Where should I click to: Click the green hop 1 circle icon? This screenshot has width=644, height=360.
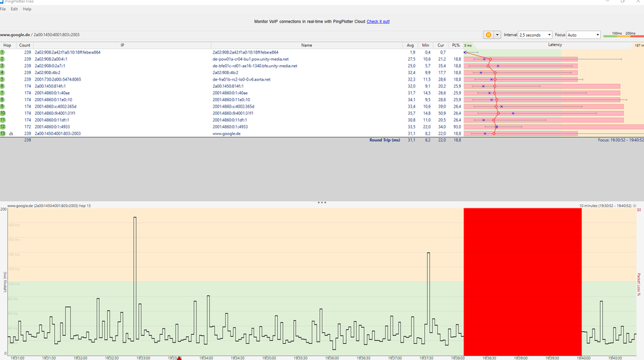coord(2,52)
